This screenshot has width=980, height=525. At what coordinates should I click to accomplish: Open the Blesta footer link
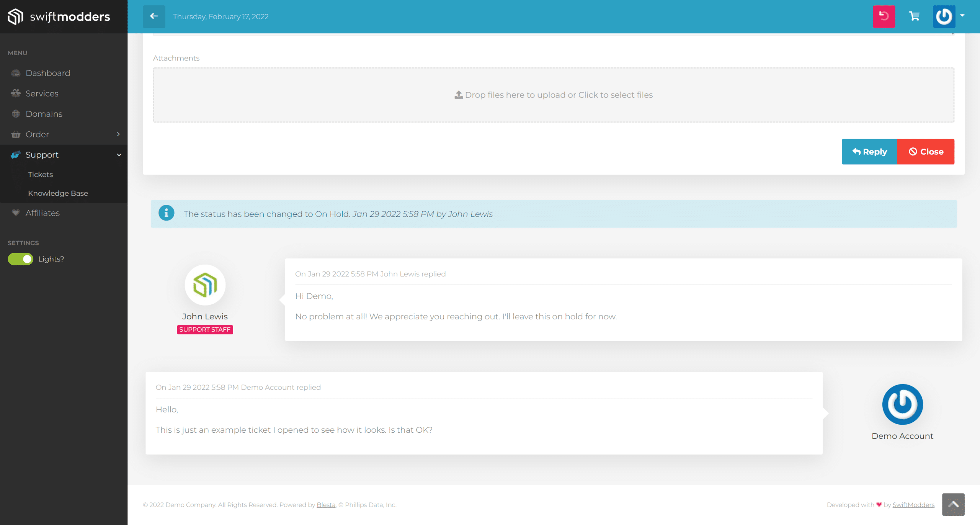coord(326,505)
